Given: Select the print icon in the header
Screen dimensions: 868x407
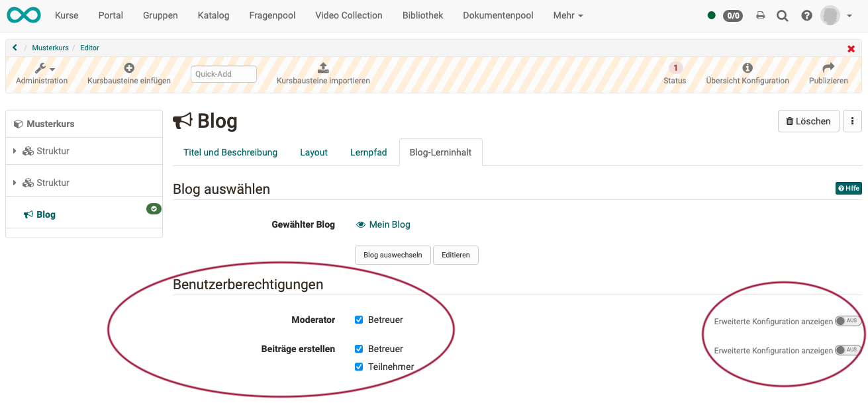Looking at the screenshot, I should [x=760, y=15].
